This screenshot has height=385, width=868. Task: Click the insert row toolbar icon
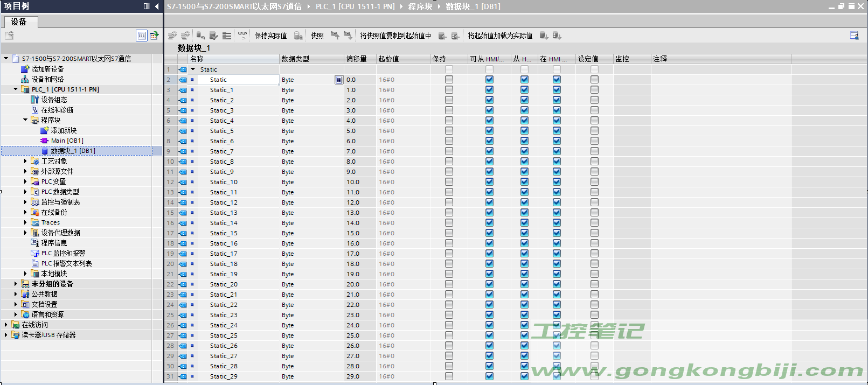172,36
